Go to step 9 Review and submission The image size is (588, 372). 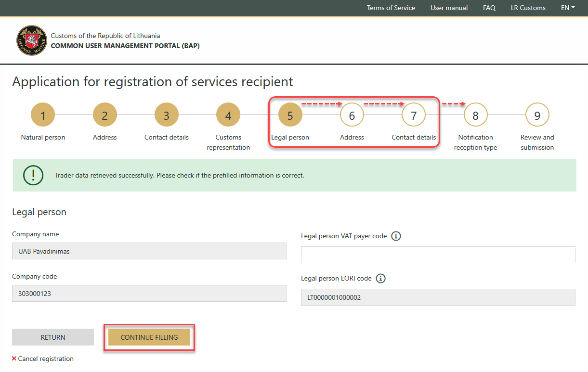pos(537,115)
